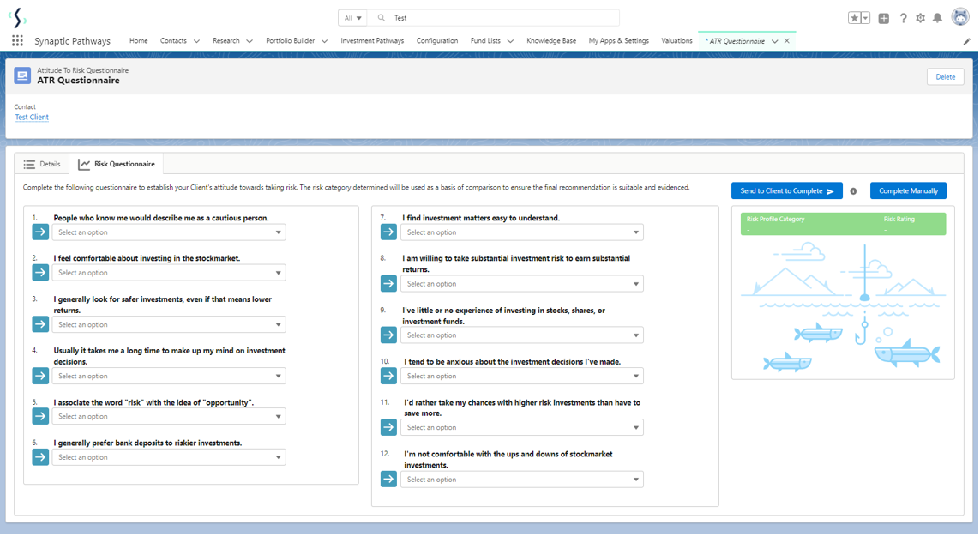
Task: Expand the Contacts menu chevron
Action: (196, 41)
